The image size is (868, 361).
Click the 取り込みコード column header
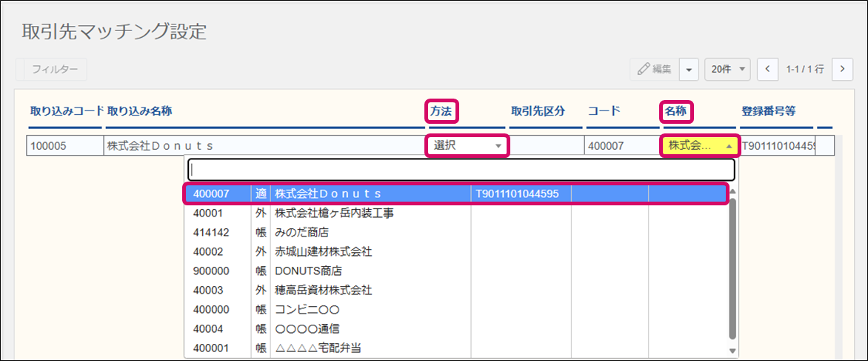65,111
